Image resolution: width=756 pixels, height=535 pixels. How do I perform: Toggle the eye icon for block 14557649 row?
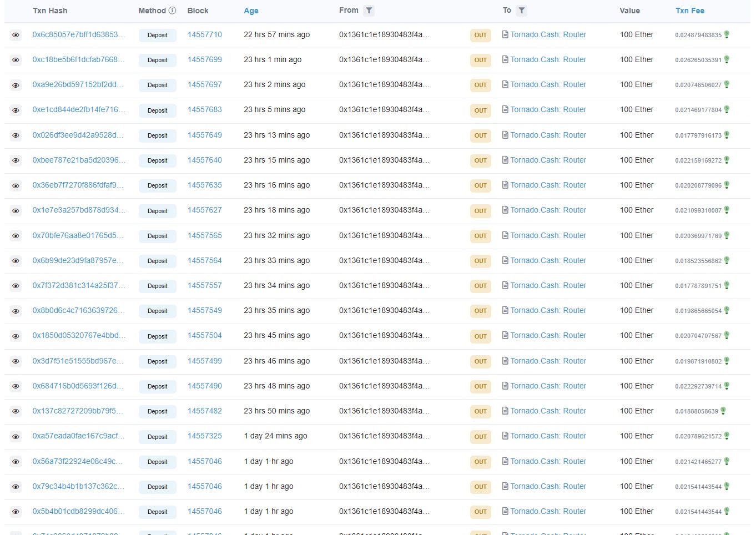tap(16, 135)
